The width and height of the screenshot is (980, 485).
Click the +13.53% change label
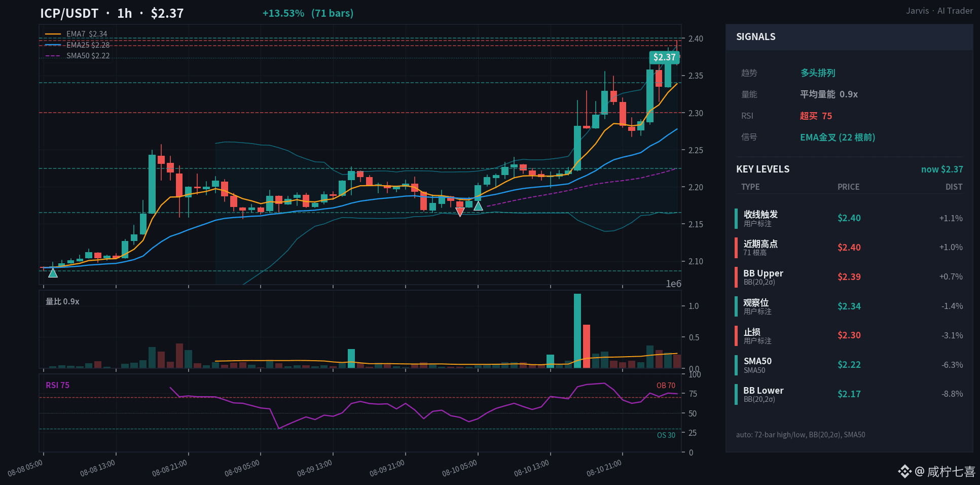coord(283,13)
